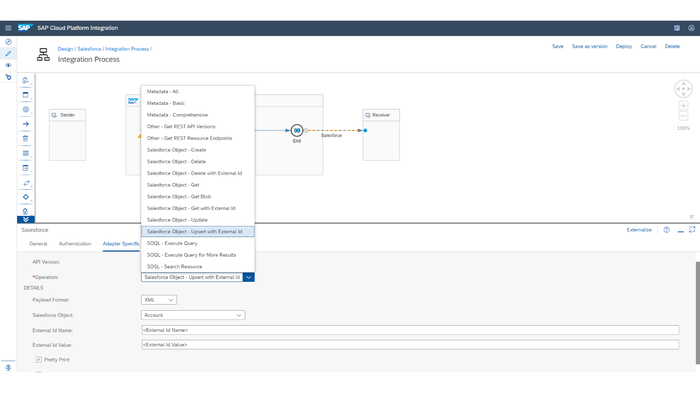
Task: Cancel editing the integration flow
Action: click(648, 46)
